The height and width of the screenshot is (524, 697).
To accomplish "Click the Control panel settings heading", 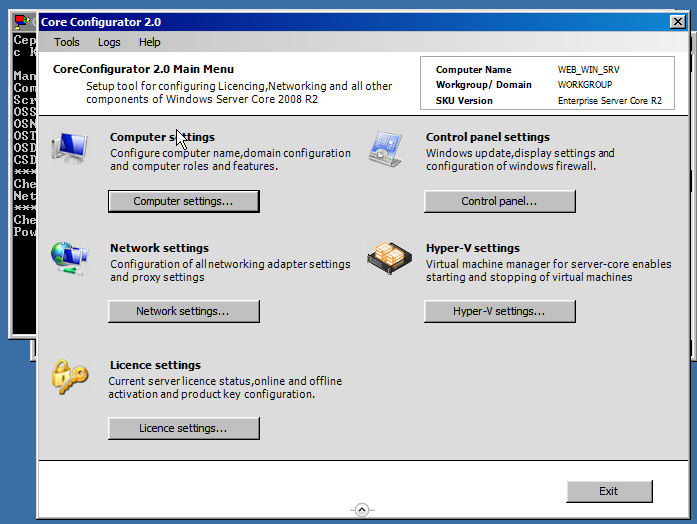I will (x=488, y=137).
